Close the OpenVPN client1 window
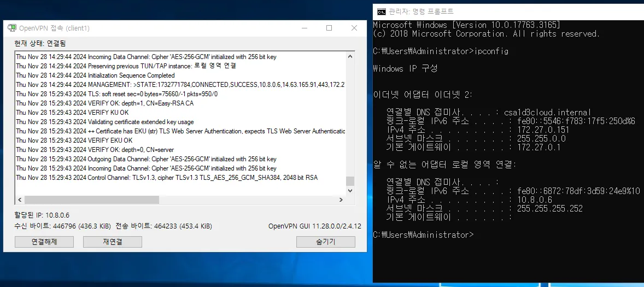Image resolution: width=644 pixels, height=287 pixels. click(x=354, y=28)
